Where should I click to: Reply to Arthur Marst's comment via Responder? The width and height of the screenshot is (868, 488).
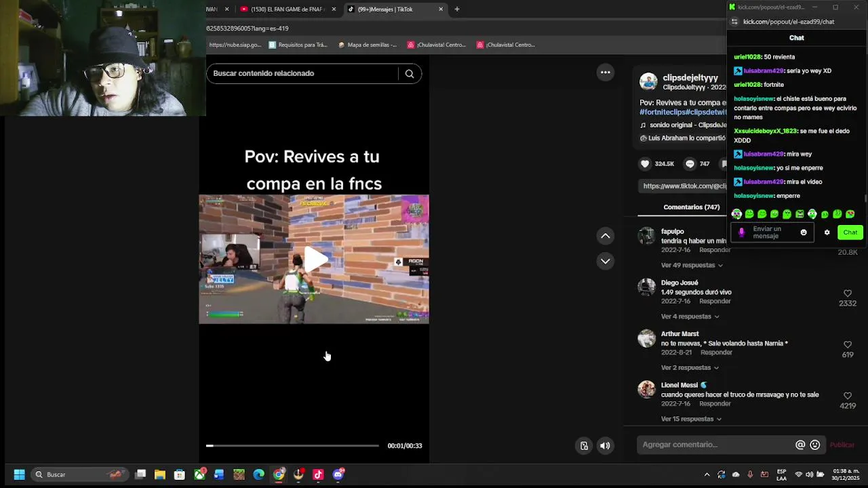[x=716, y=352]
